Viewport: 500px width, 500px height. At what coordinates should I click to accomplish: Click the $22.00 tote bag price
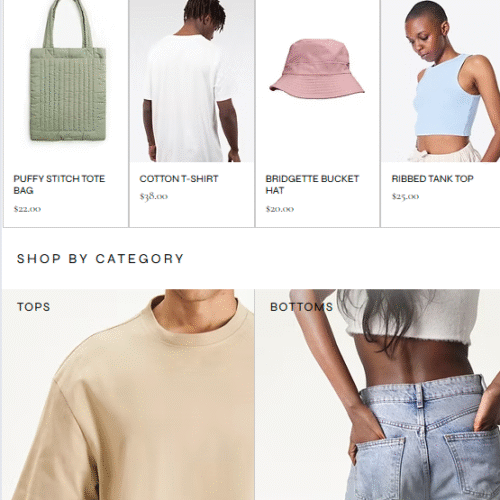tap(27, 209)
